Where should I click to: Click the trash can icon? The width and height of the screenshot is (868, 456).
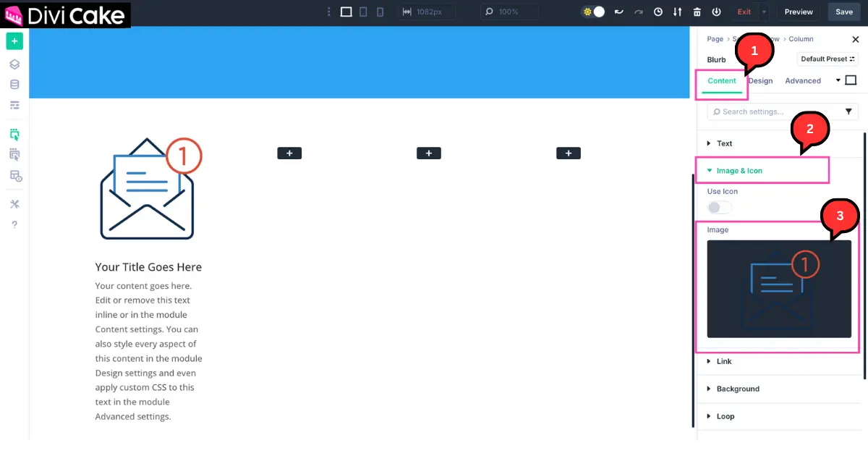point(697,12)
